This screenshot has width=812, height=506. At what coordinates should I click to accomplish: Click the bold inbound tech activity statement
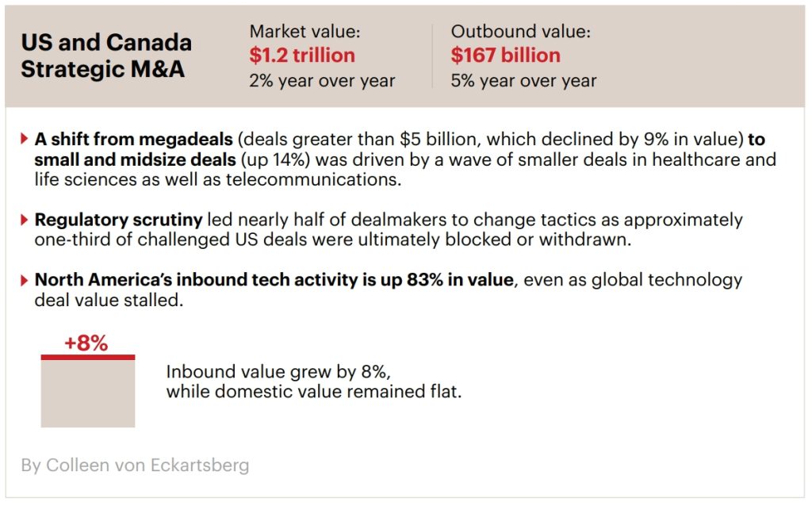click(x=274, y=280)
